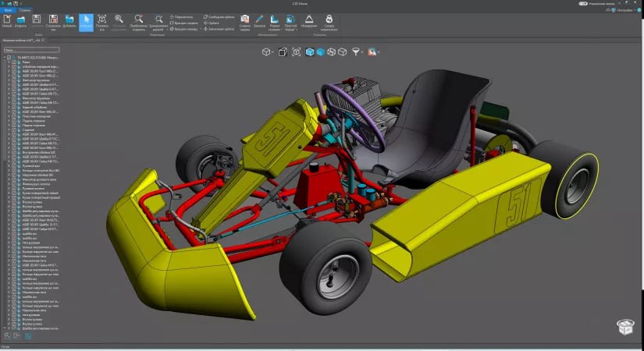Click the Настройки settings button

625,10
